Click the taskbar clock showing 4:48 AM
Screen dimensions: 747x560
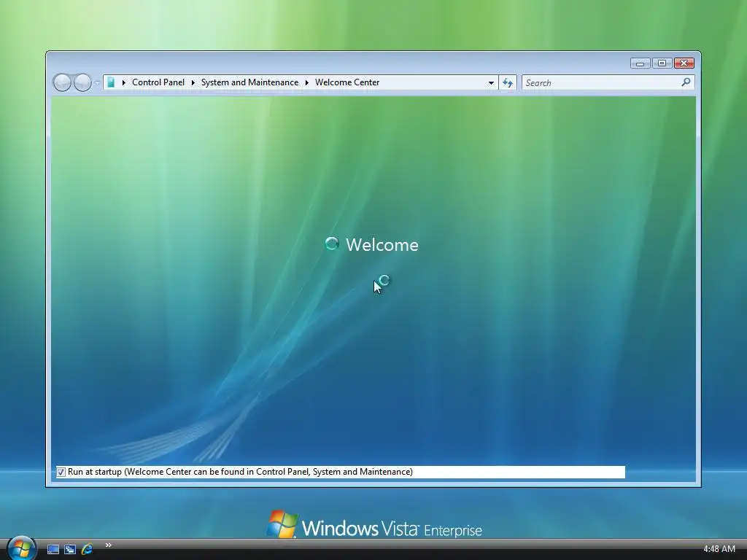click(719, 549)
